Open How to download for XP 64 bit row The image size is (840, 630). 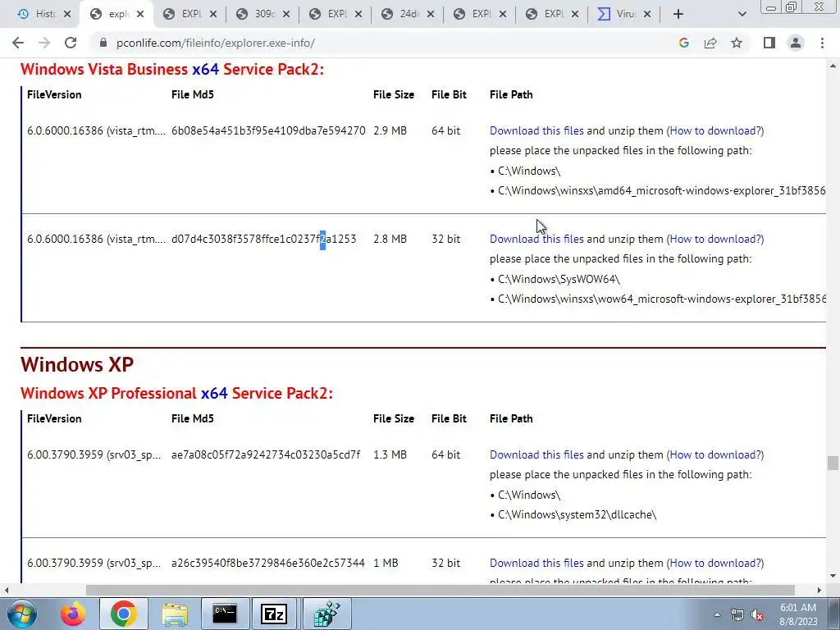click(x=715, y=454)
